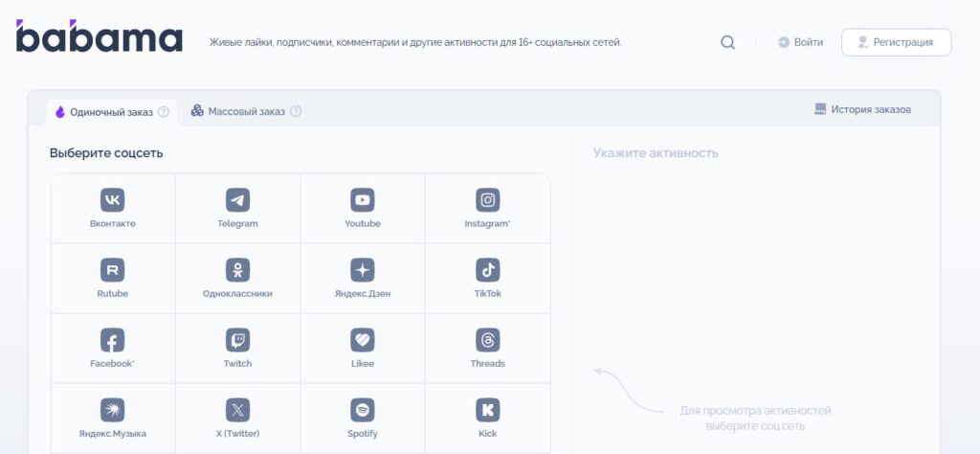
Task: Click the TikTok label text
Action: (487, 294)
